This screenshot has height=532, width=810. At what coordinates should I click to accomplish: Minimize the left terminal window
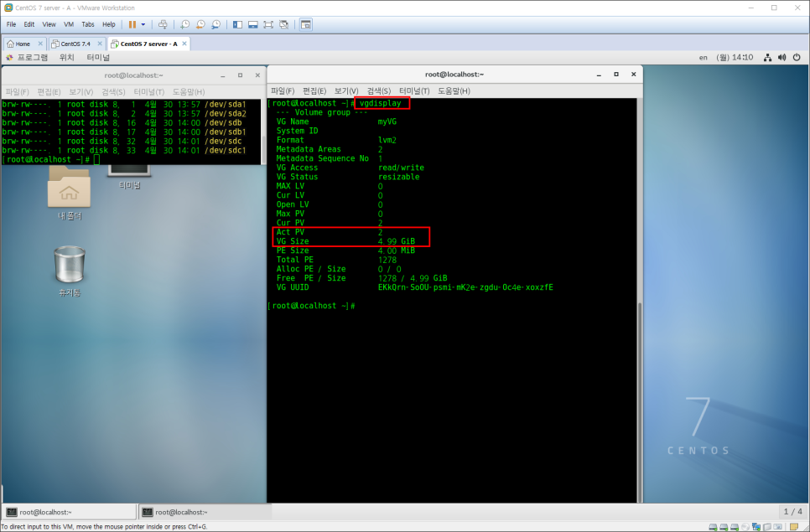coord(223,75)
